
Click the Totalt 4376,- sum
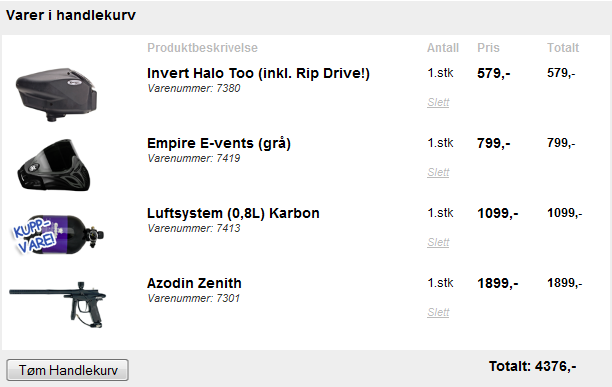coord(532,366)
